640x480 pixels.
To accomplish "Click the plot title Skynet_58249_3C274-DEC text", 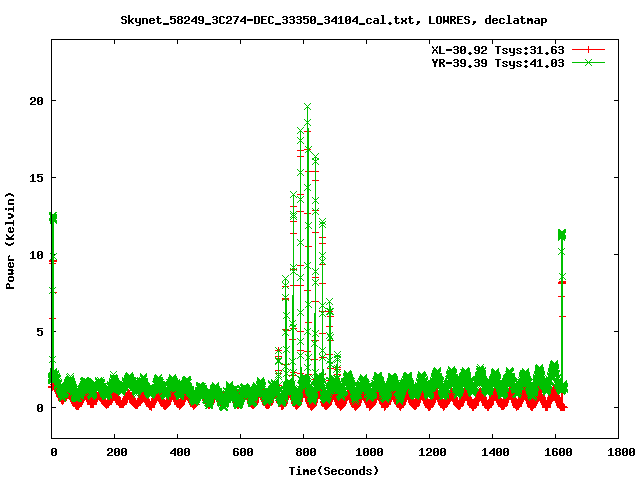I will [x=333, y=20].
